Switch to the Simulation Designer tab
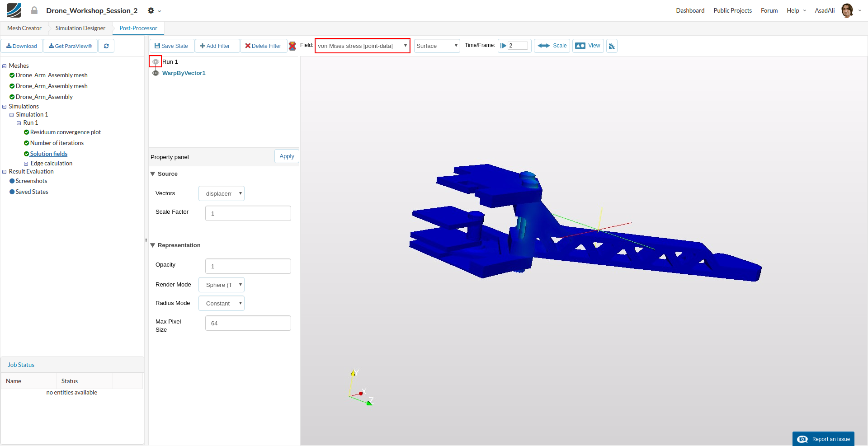Image resolution: width=868 pixels, height=446 pixels. point(80,28)
